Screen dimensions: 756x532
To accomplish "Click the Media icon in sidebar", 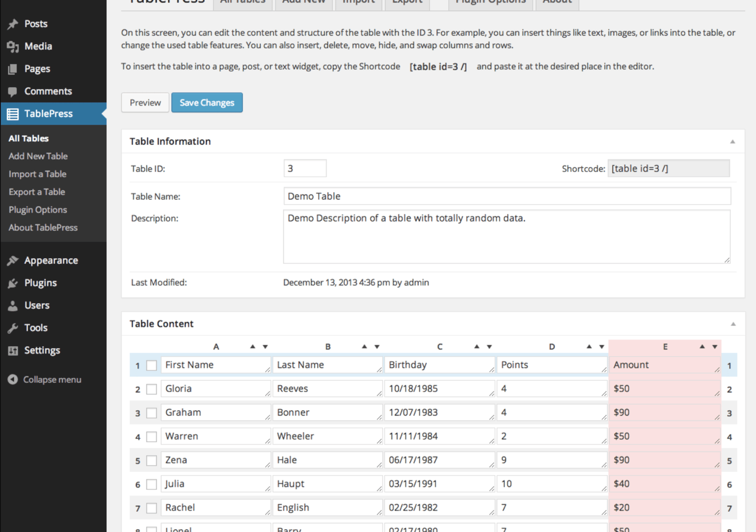I will [13, 46].
